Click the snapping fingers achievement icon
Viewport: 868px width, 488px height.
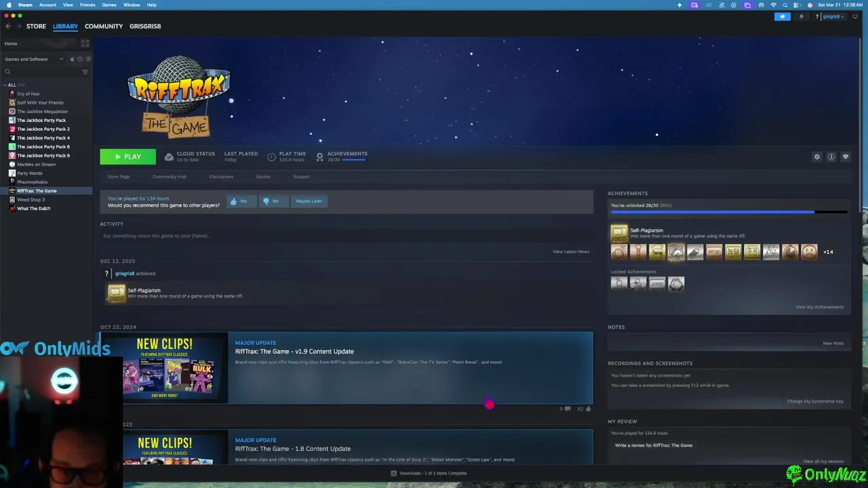619,252
